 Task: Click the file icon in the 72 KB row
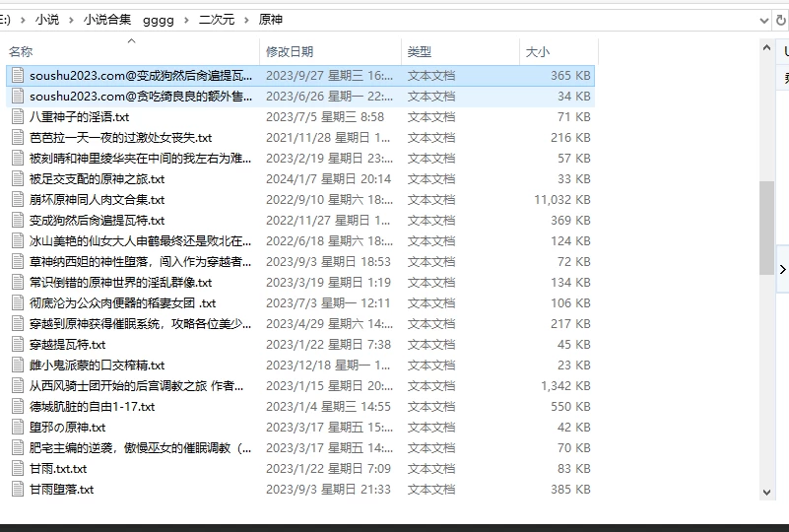click(18, 261)
